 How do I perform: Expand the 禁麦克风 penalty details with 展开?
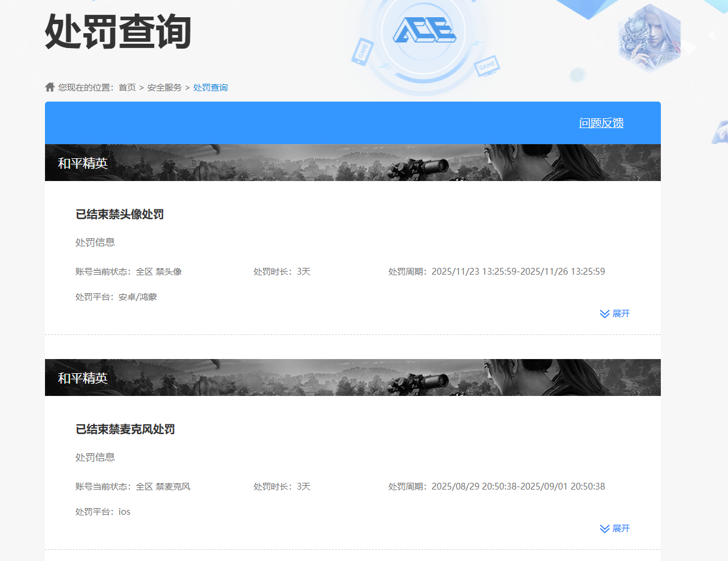click(x=615, y=528)
